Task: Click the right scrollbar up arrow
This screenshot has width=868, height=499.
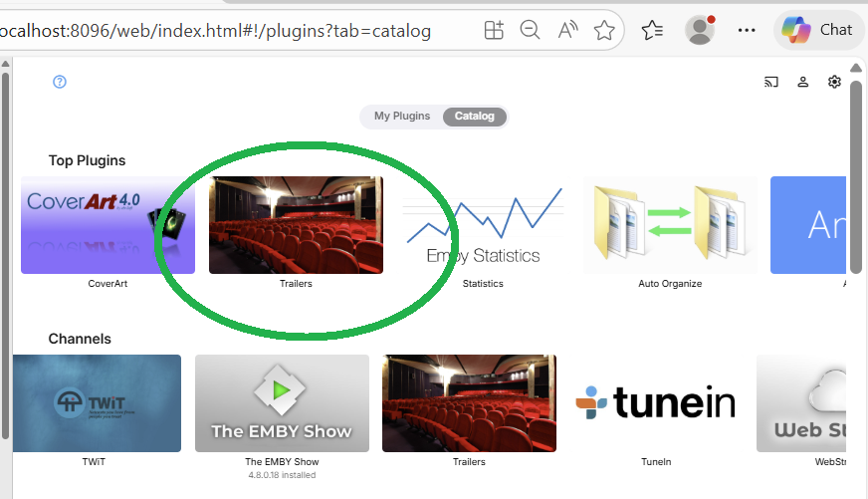Action: click(856, 68)
